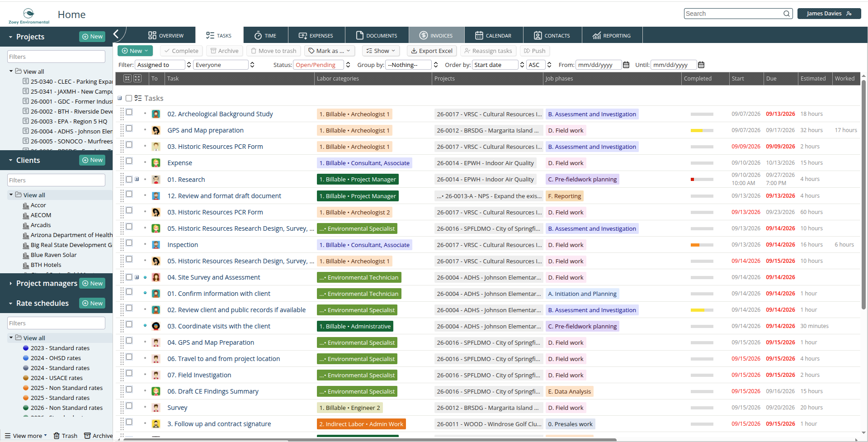The width and height of the screenshot is (868, 442).
Task: Collapse the left sidebar with the chevron
Action: pos(116,34)
